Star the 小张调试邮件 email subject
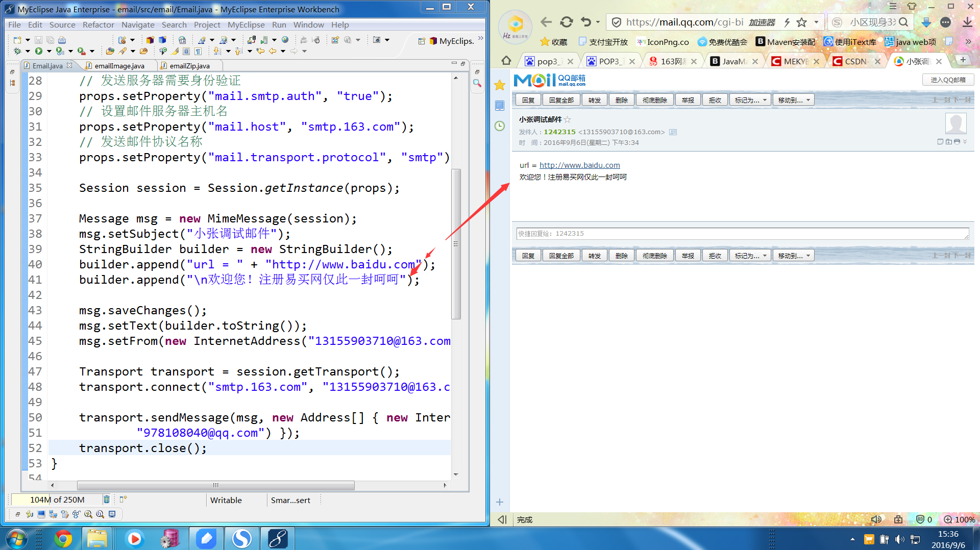Viewport: 980px width, 550px height. 568,119
